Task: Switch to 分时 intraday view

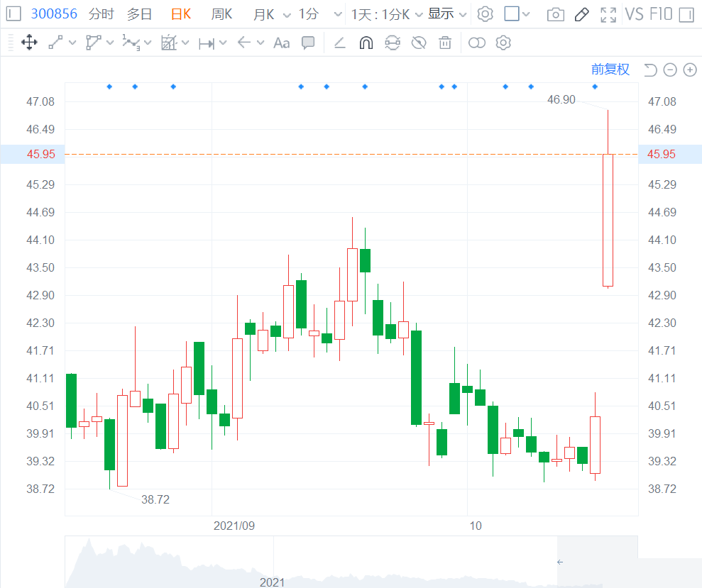Action: click(102, 14)
